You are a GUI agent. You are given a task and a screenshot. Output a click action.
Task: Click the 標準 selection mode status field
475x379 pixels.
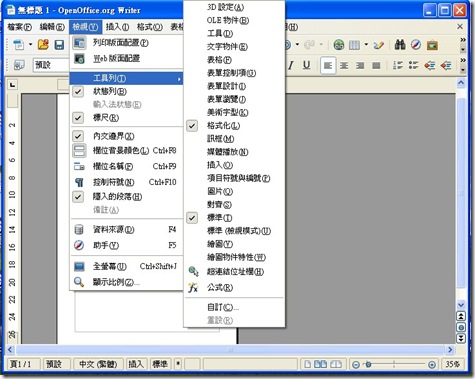pyautogui.click(x=160, y=364)
